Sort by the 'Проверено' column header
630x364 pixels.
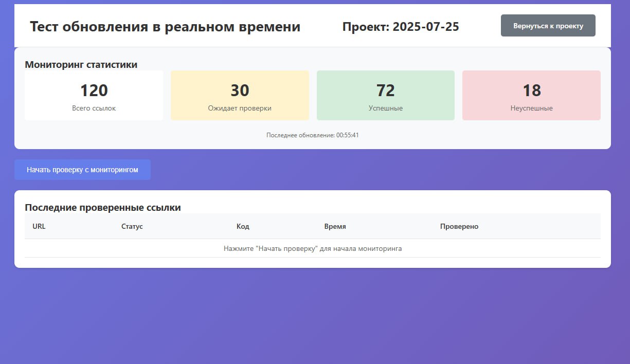click(459, 227)
